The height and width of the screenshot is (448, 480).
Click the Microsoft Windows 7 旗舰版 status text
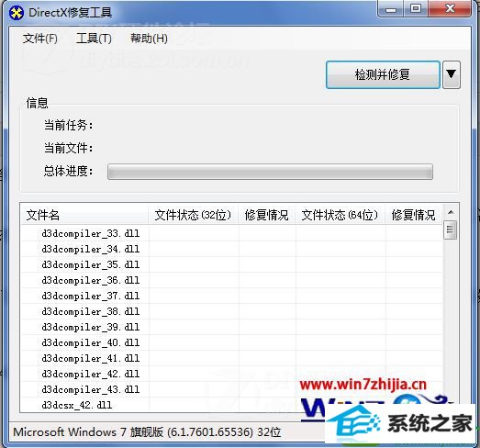[147, 432]
